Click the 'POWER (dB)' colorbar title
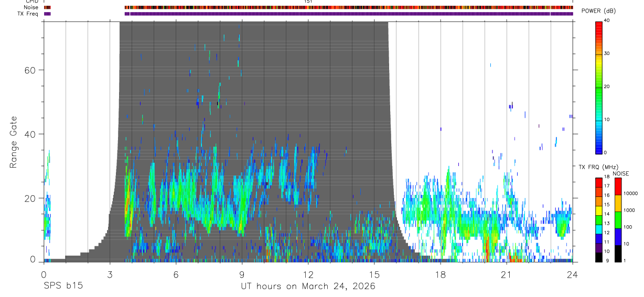 point(598,11)
